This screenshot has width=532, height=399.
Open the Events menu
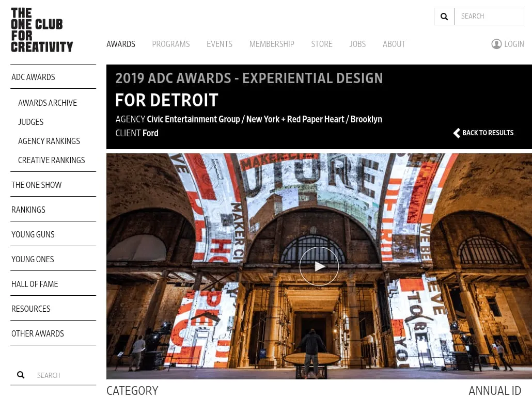click(x=220, y=44)
